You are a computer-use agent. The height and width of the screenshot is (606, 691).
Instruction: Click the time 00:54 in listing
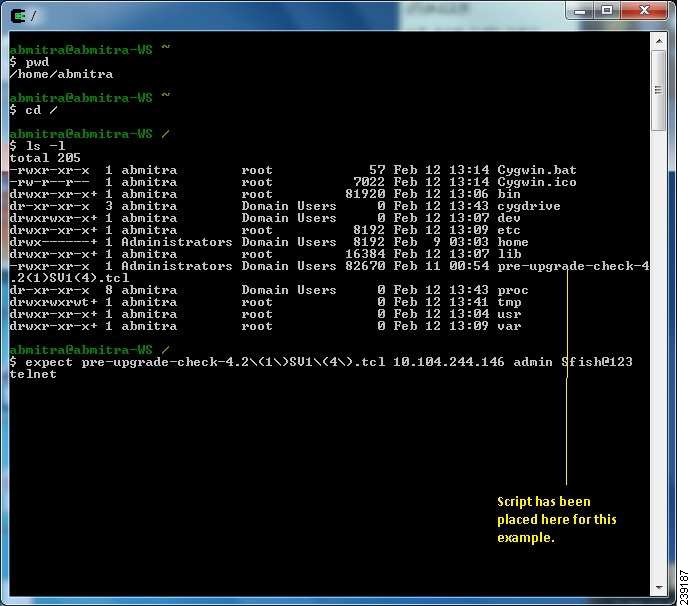click(469, 266)
